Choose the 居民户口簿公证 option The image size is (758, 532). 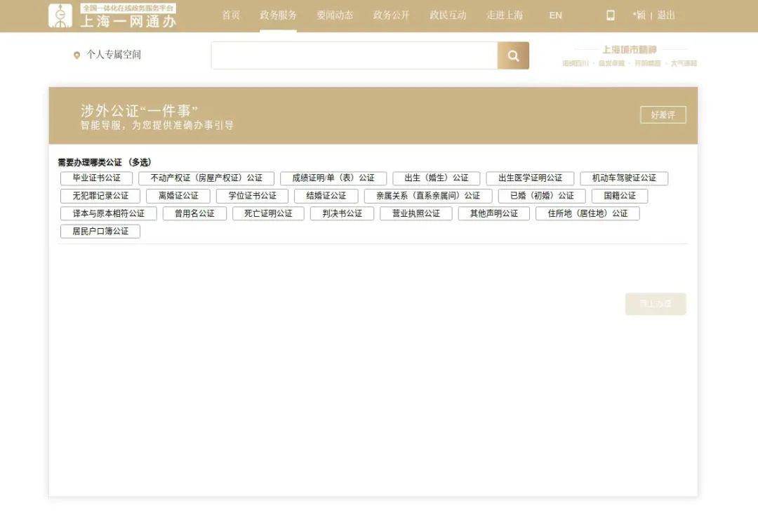point(100,231)
